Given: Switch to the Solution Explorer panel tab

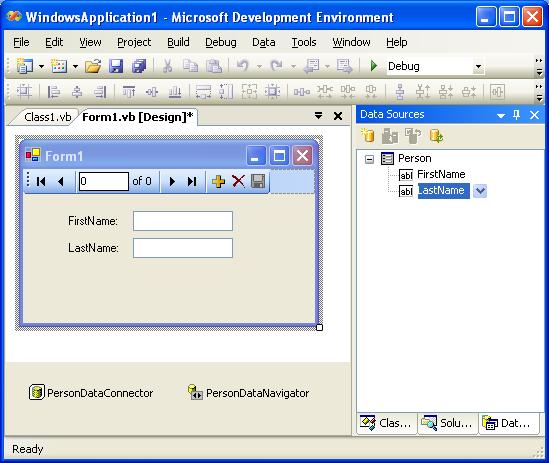Looking at the screenshot, I should click(x=448, y=423).
